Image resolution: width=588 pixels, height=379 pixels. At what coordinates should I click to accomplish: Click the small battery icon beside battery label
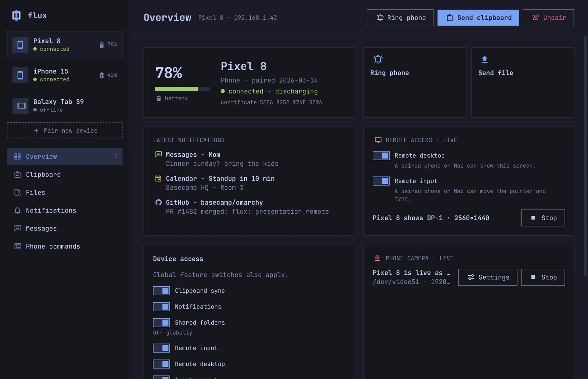159,99
